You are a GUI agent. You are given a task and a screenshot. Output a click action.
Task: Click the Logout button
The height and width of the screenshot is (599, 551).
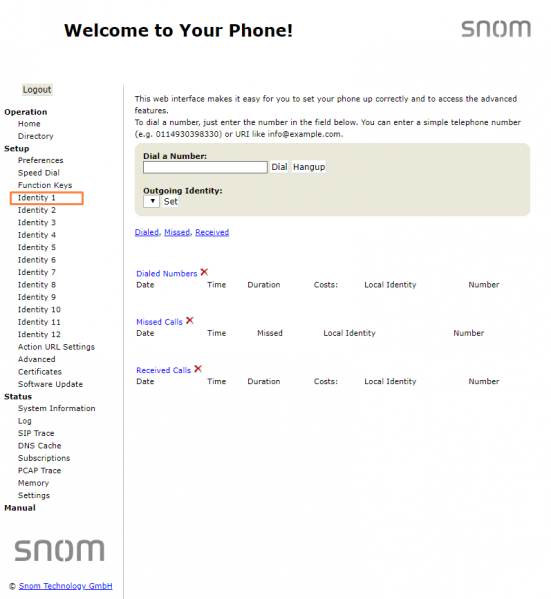point(37,90)
